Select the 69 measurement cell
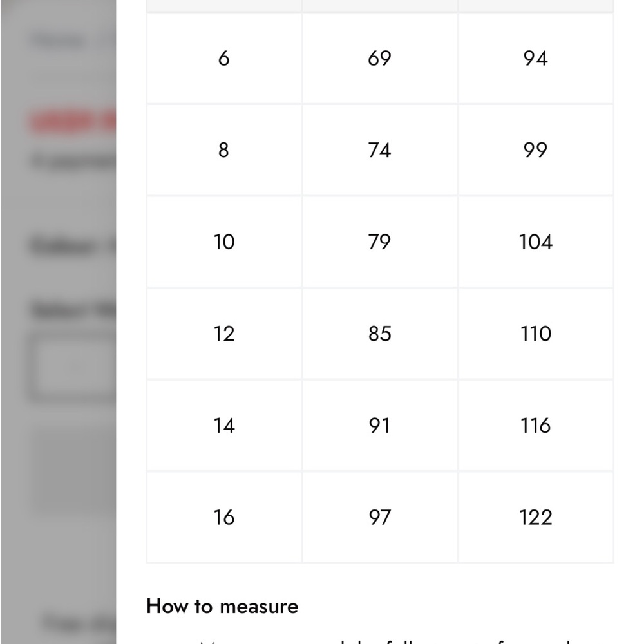The height and width of the screenshot is (644, 644). pos(379,58)
